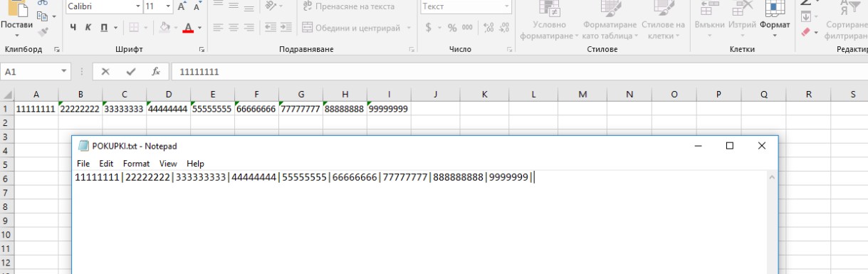Open the View menu in Notepad

[168, 164]
